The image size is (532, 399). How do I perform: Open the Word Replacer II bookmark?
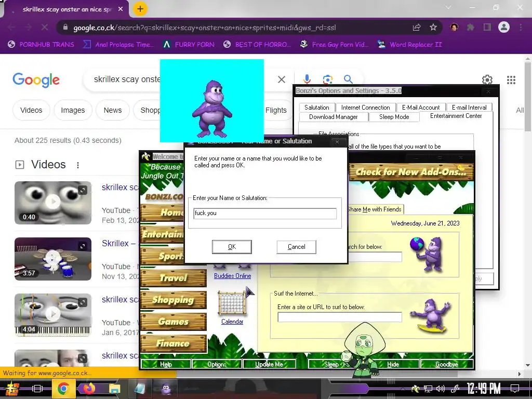(x=410, y=45)
